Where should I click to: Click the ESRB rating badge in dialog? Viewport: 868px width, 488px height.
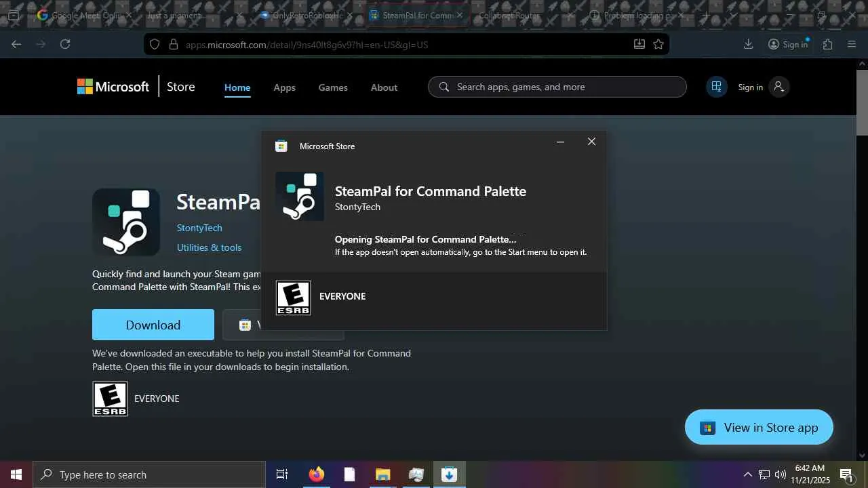(293, 298)
